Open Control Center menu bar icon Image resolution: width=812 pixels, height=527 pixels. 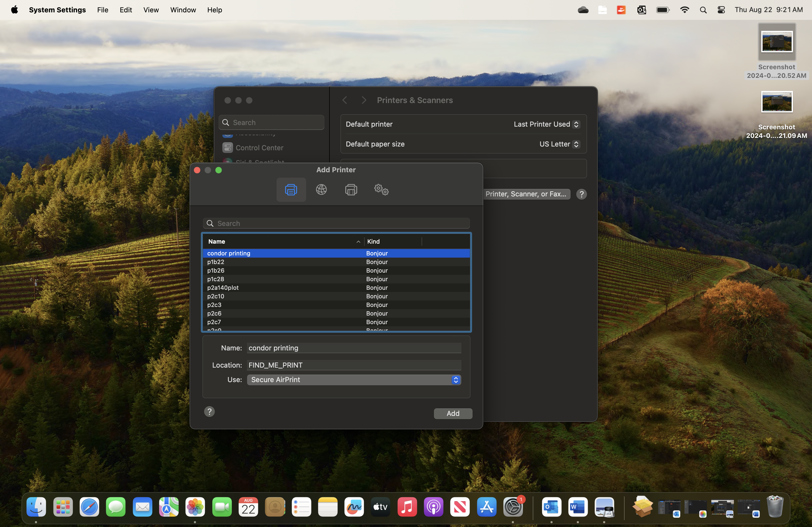721,10
